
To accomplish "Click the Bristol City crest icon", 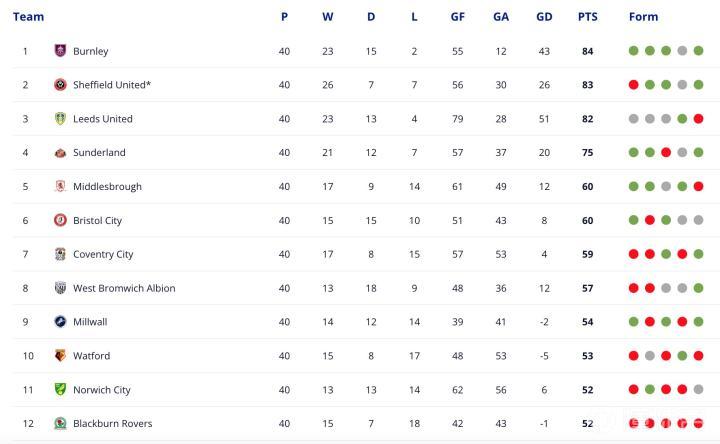I will pyautogui.click(x=60, y=220).
